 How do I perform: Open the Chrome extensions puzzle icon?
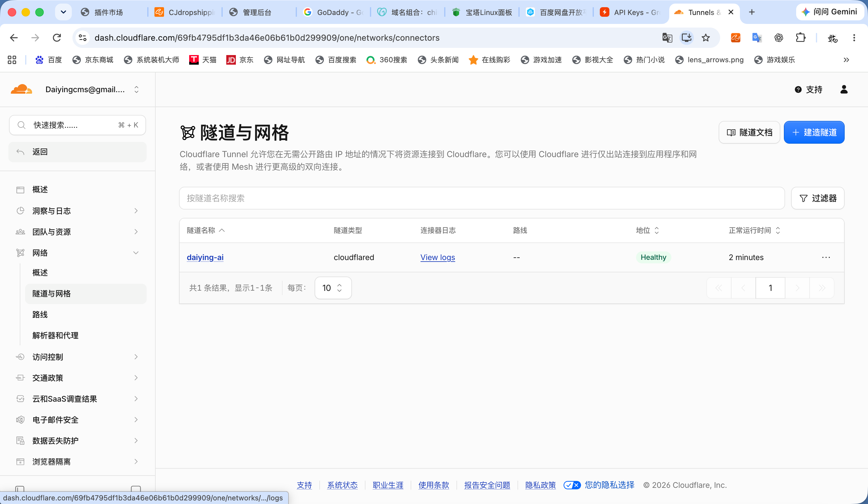tap(800, 38)
